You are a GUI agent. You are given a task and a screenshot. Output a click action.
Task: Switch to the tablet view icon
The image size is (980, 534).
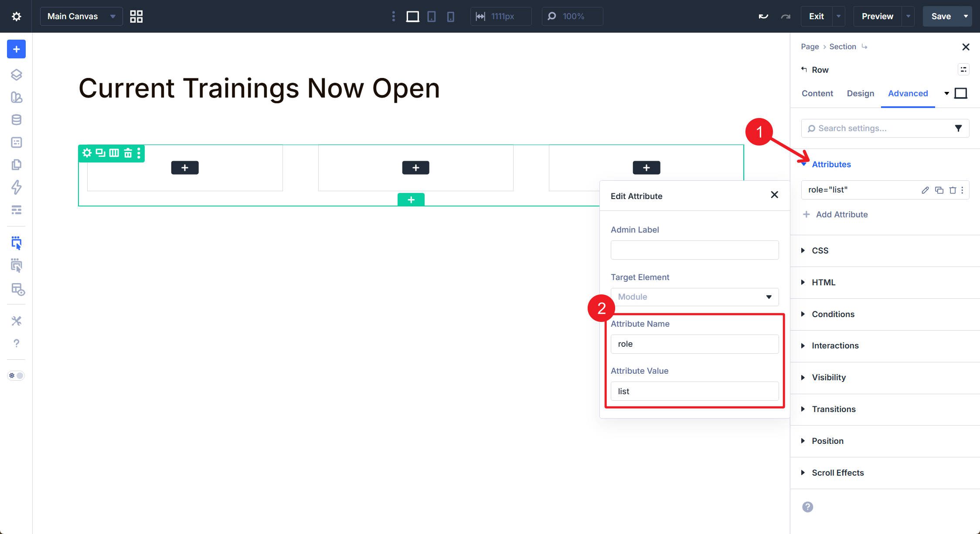point(431,17)
